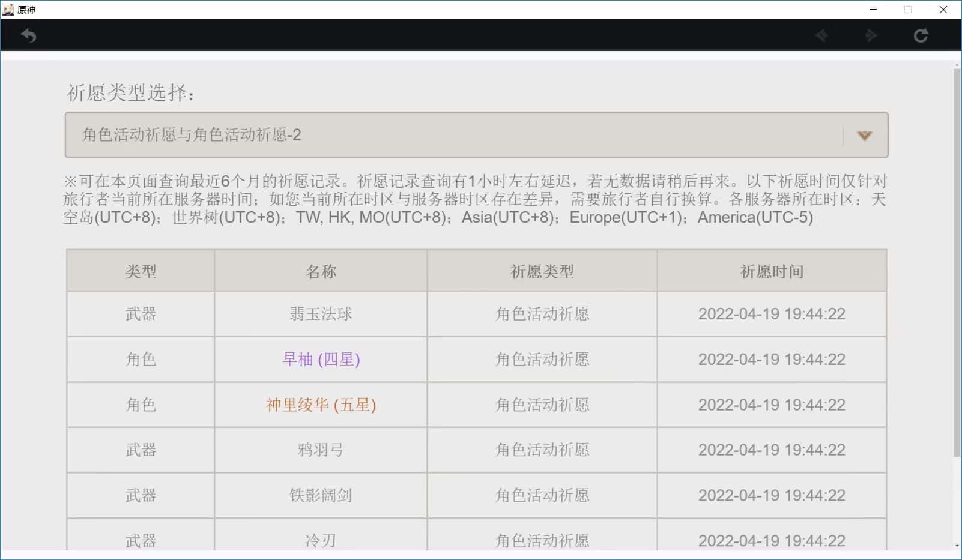Select the 祈愿时间 column header
Image resolution: width=962 pixels, height=560 pixels.
click(772, 271)
